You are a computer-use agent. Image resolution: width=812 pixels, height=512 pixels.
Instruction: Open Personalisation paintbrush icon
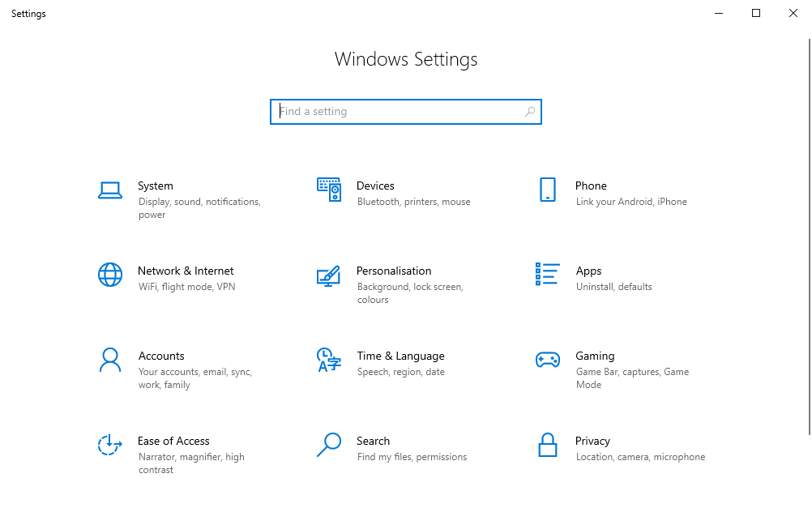tap(328, 275)
